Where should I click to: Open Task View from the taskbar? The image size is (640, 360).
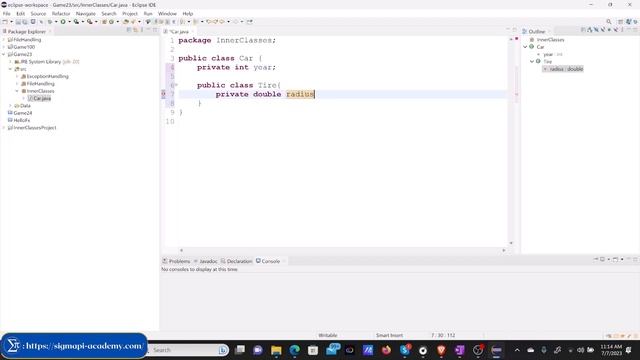(240, 350)
